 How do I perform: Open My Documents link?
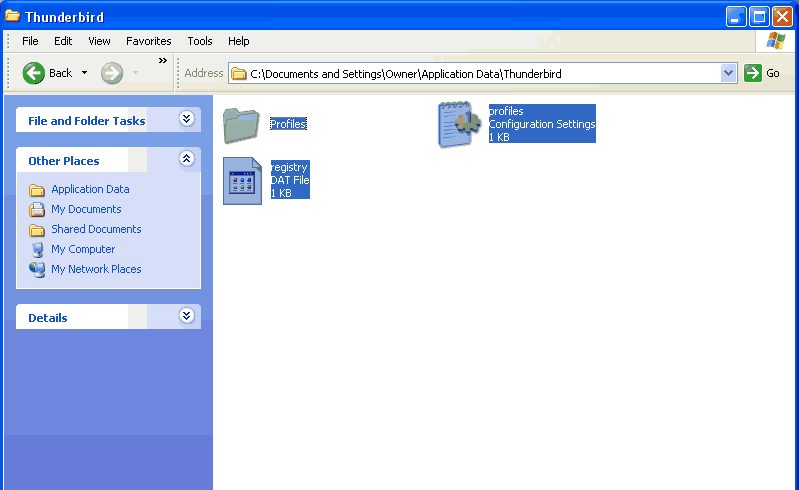86,209
